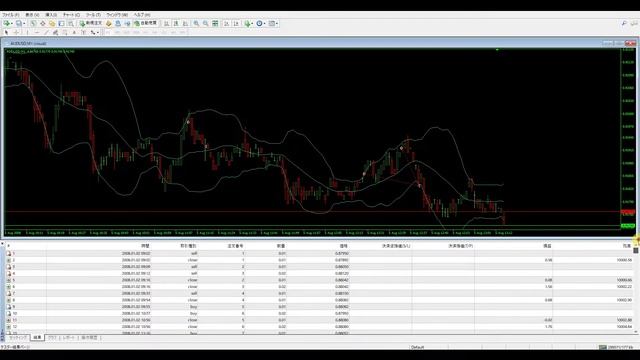
Task: Open the 表示 (View) menu
Action: click(32, 15)
